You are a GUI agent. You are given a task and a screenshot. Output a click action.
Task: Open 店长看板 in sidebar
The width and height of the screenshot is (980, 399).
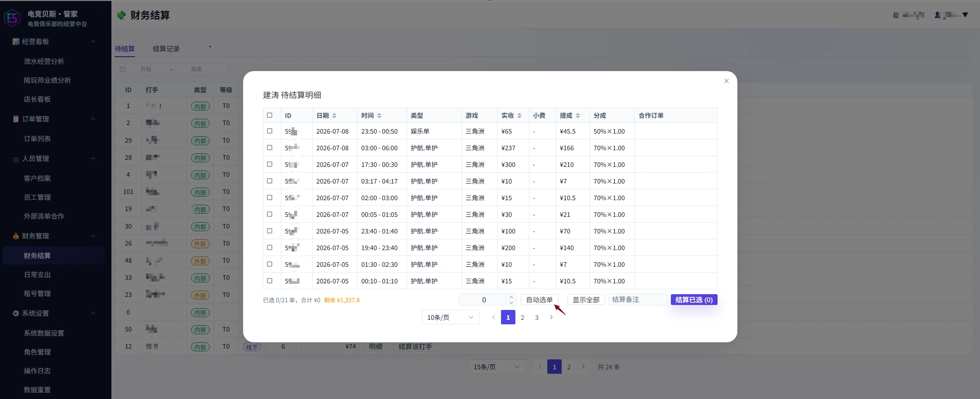point(37,99)
